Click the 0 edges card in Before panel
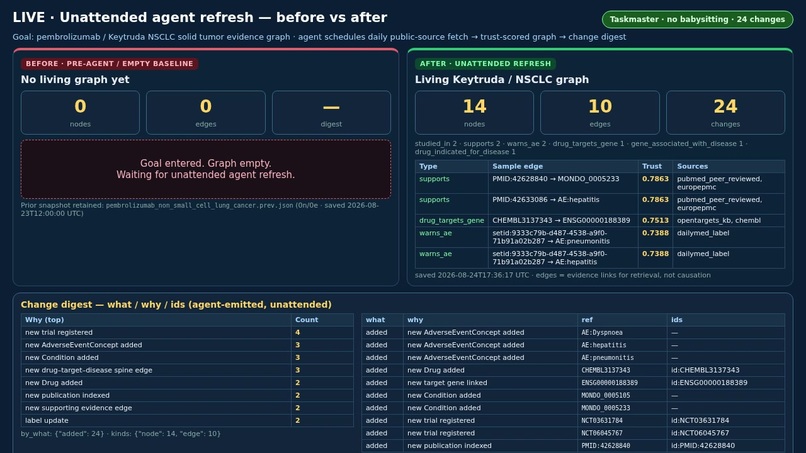This screenshot has height=453, width=806. click(x=206, y=113)
